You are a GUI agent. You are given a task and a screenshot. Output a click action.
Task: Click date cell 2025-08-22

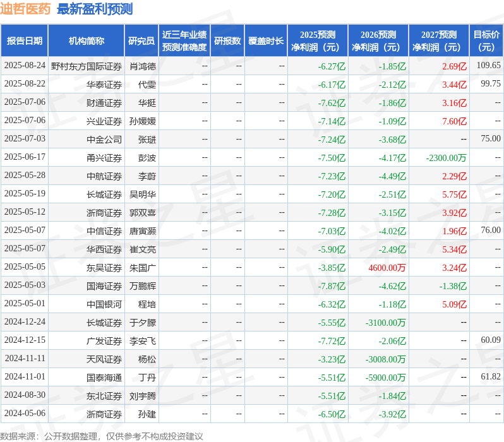coord(25,83)
